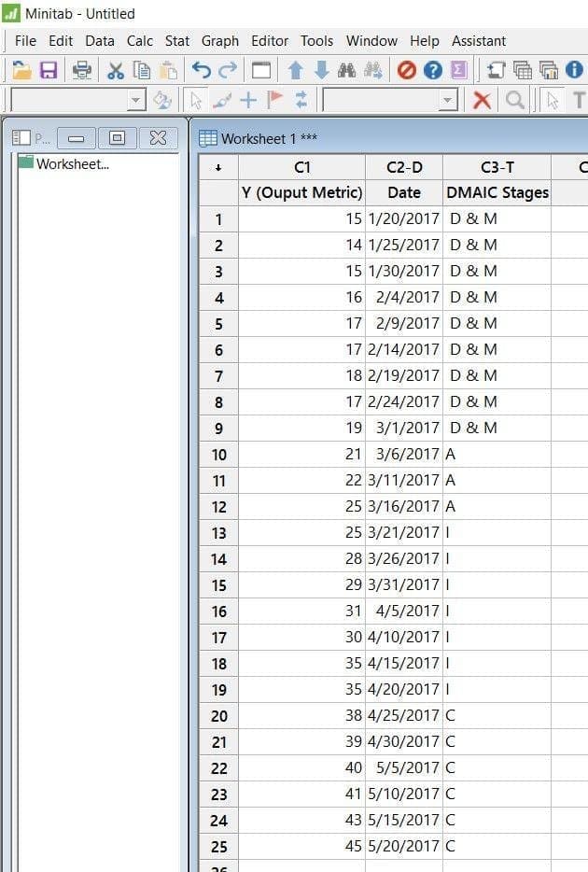Click the blue up arrow icon

(x=296, y=70)
